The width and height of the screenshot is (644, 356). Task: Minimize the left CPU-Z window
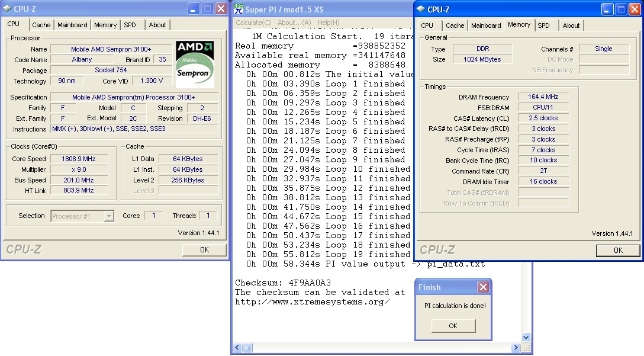point(194,9)
